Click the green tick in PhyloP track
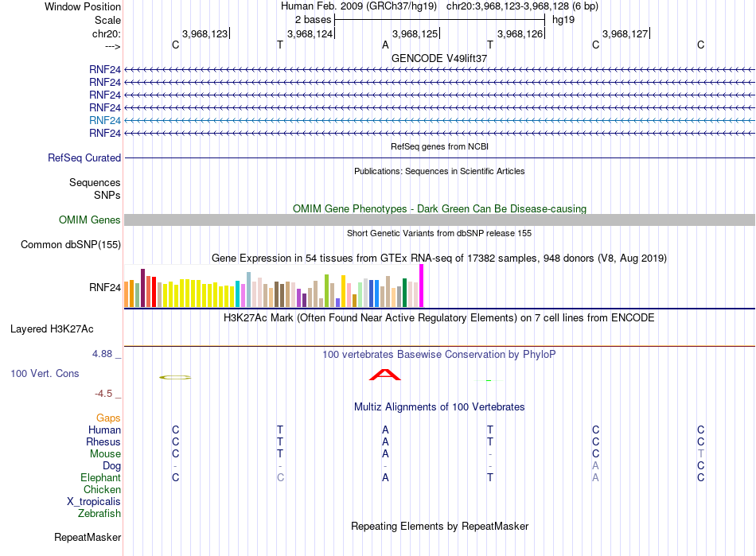The image size is (756, 556). (489, 381)
